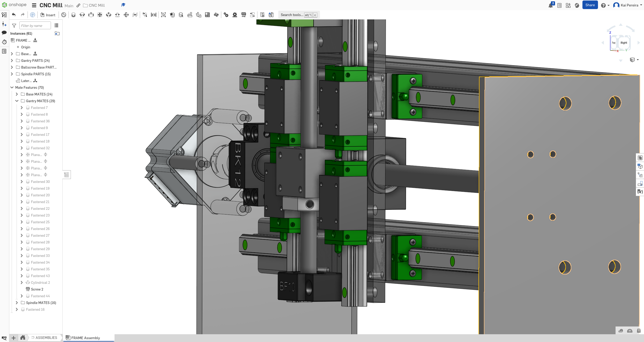This screenshot has width=644, height=342.
Task: Click the Share button
Action: coord(590,5)
